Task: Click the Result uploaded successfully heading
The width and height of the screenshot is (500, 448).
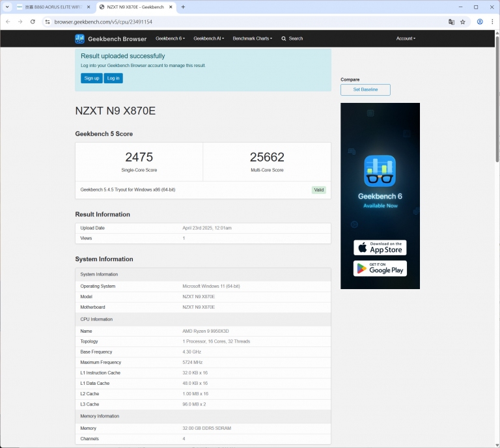Action: pyautogui.click(x=123, y=56)
